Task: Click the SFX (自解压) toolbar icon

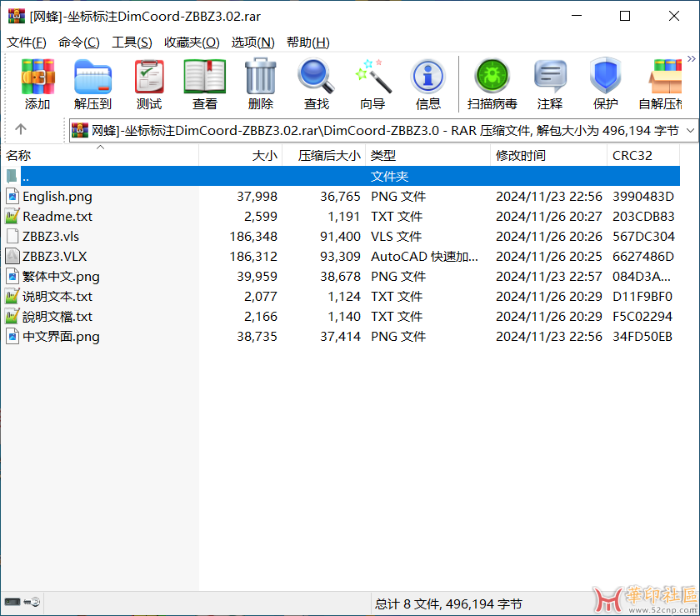Action: [x=665, y=77]
